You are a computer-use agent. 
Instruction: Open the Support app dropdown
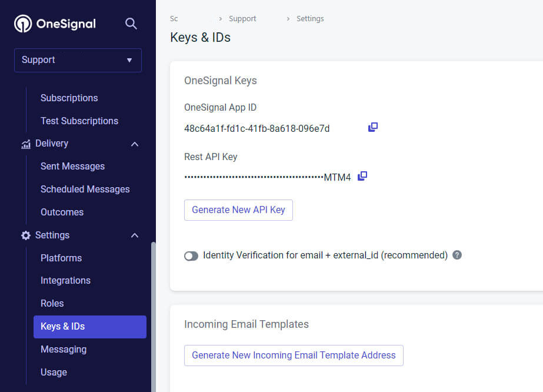(x=78, y=60)
